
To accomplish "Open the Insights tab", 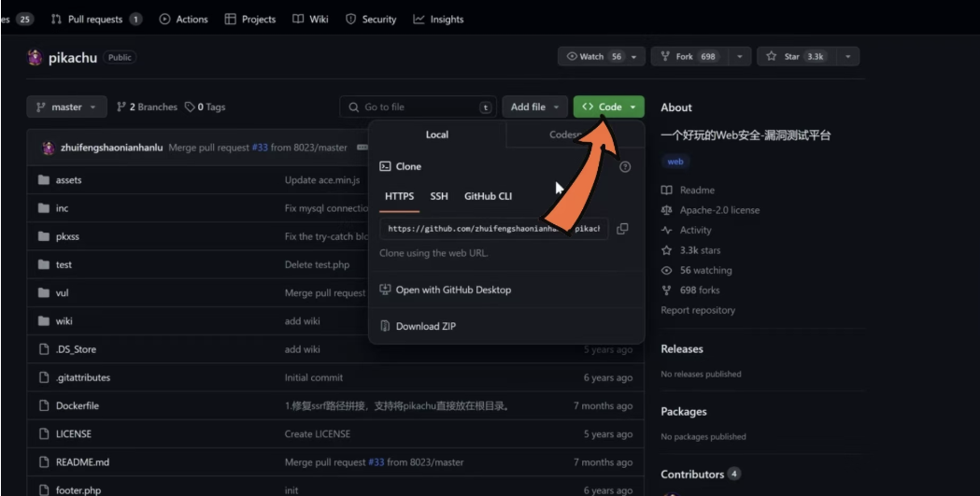I will pyautogui.click(x=439, y=20).
